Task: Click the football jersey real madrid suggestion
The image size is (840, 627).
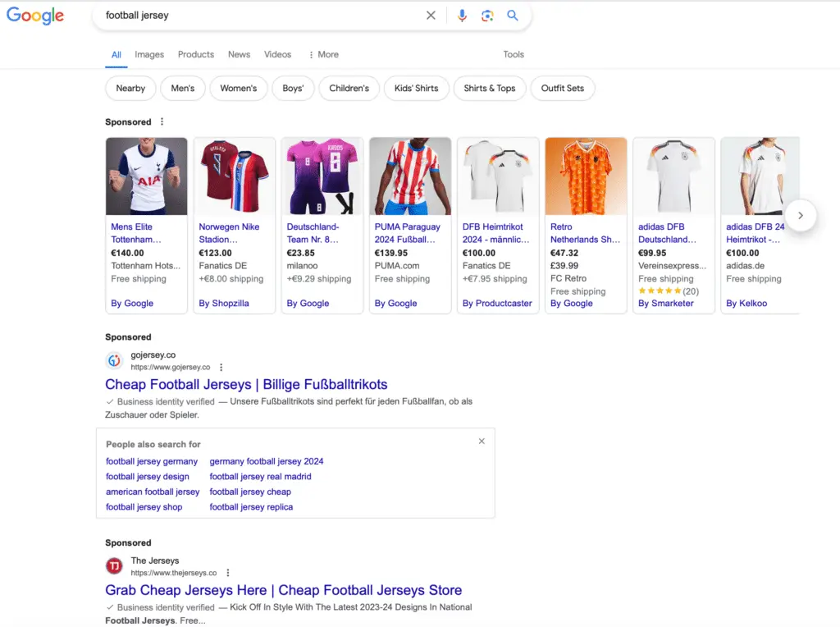Action: point(259,476)
